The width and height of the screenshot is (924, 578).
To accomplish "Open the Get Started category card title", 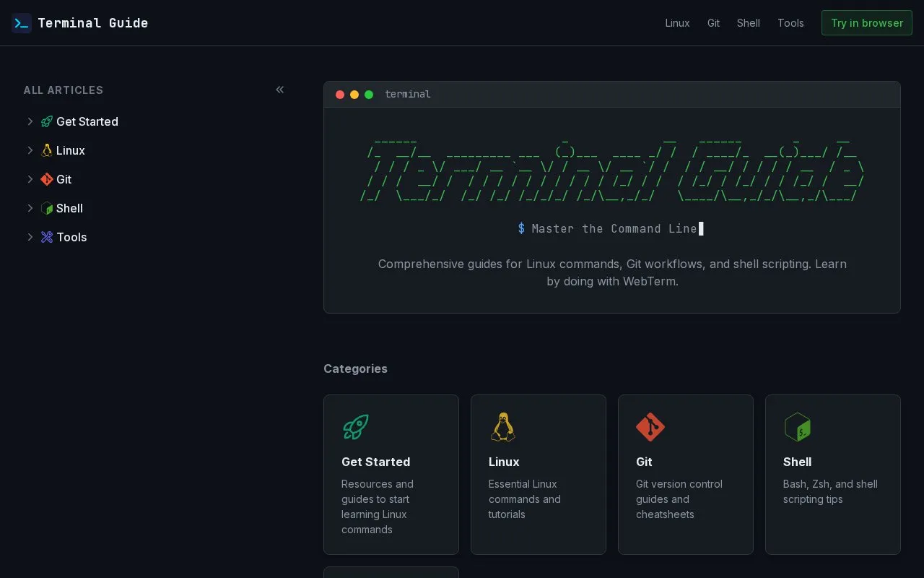I will [x=375, y=462].
